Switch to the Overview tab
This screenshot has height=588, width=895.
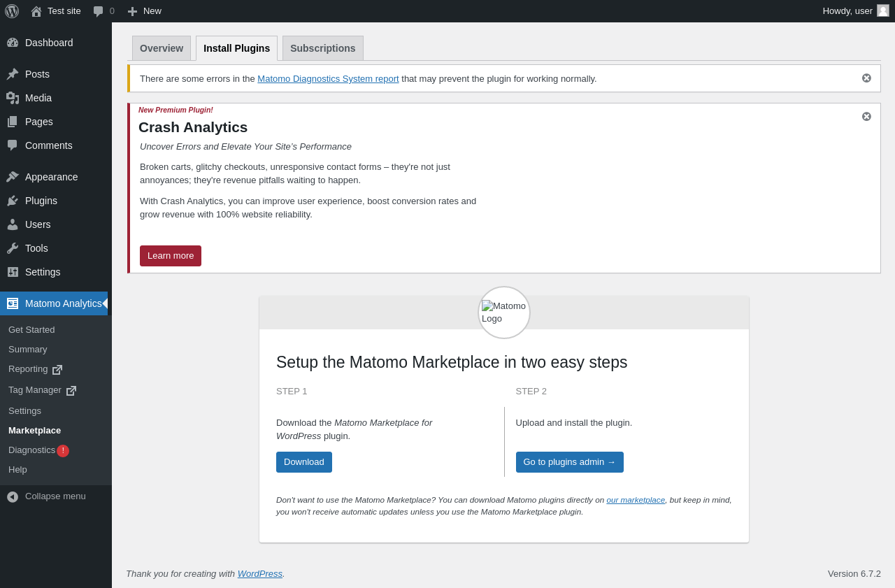[x=162, y=48]
